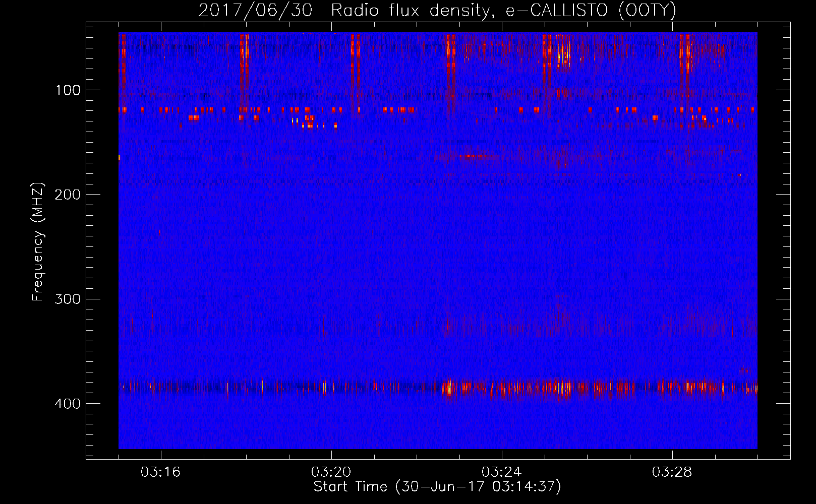
Task: Click the 03:20 time tick label
Action: (331, 472)
